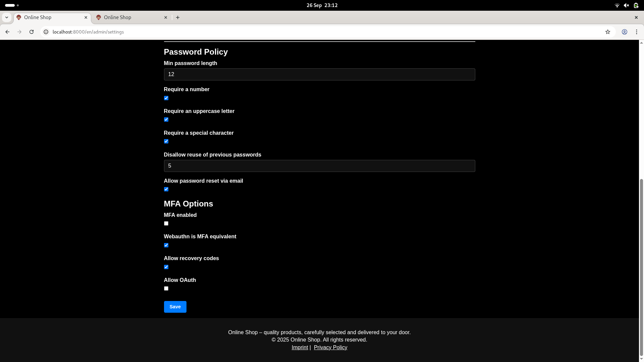Tick the Allow OAuth checkbox
The height and width of the screenshot is (362, 644).
click(166, 289)
